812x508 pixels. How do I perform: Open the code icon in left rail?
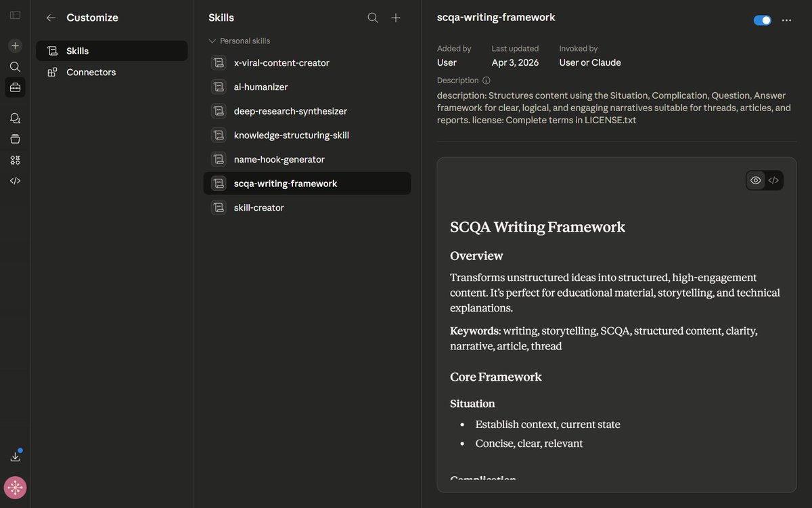pos(15,181)
